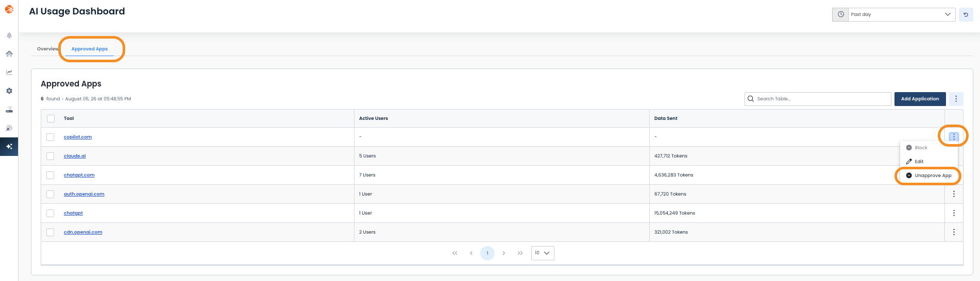Open the notifications bell in sidebar

click(9, 36)
